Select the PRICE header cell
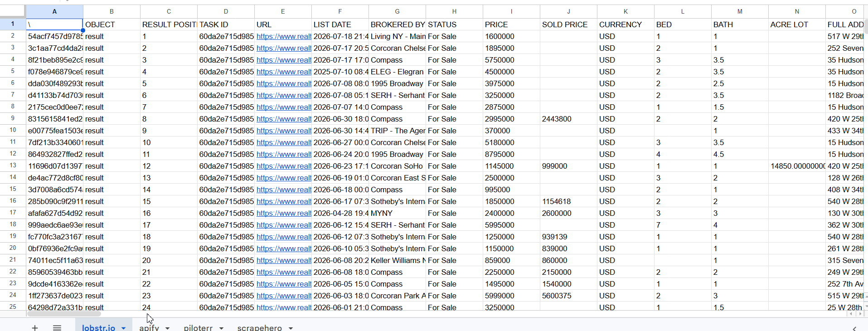The height and width of the screenshot is (331, 868). [x=511, y=24]
